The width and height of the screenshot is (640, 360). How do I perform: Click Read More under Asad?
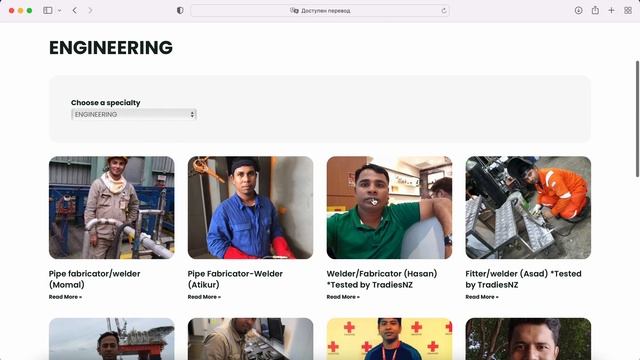click(482, 297)
